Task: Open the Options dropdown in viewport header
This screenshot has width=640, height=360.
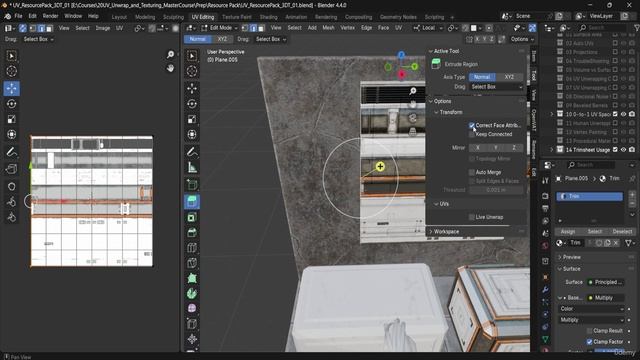Action: tap(522, 39)
